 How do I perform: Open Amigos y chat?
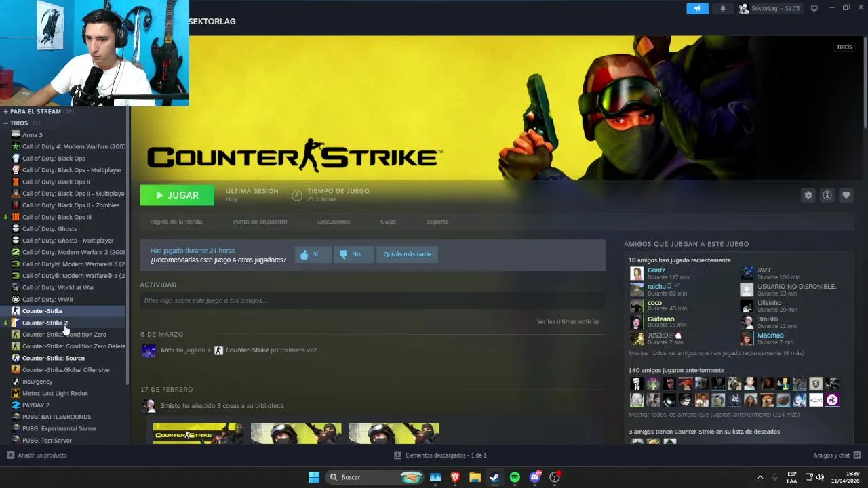click(x=837, y=455)
